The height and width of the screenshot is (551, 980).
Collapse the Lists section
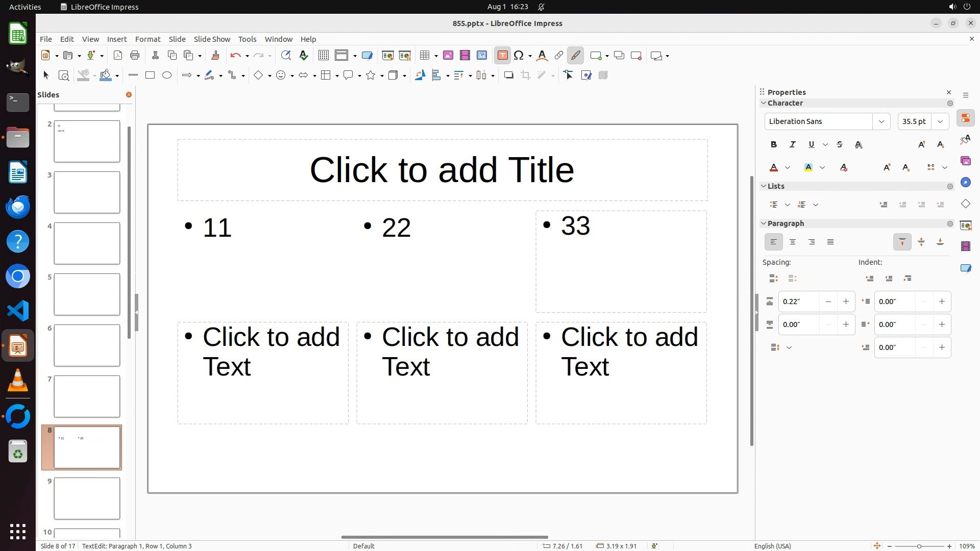(764, 186)
